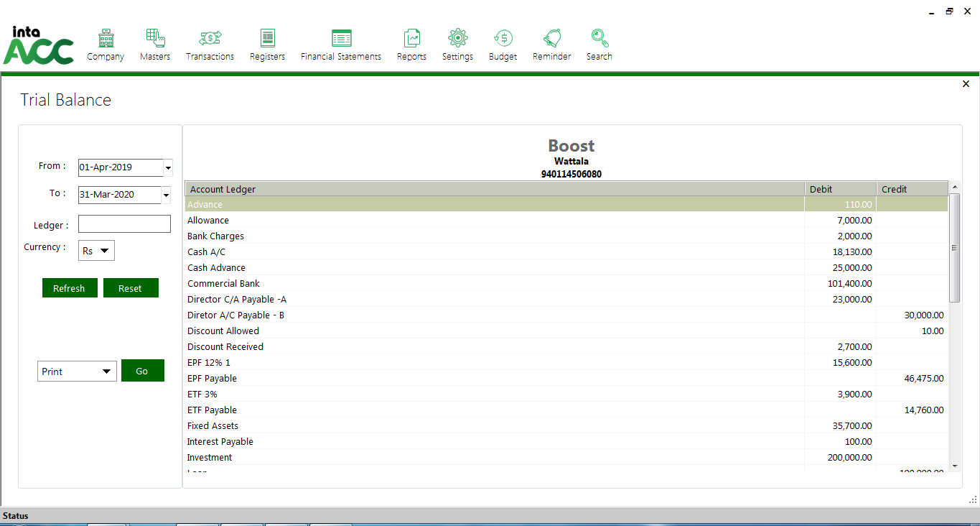Open Financial Statements icon
This screenshot has height=526, width=980.
pyautogui.click(x=341, y=39)
